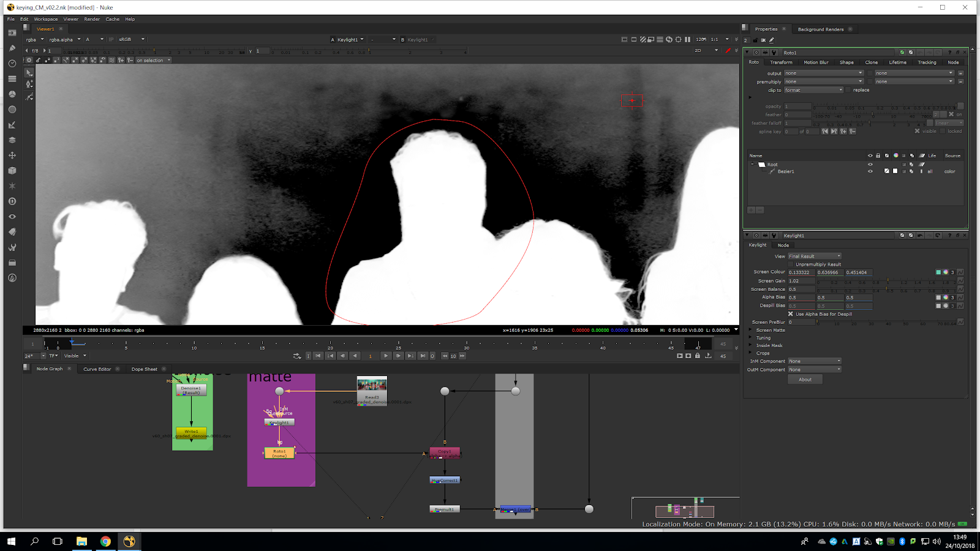
Task: Open the Transform nodes toolbar menu
Action: (12, 156)
